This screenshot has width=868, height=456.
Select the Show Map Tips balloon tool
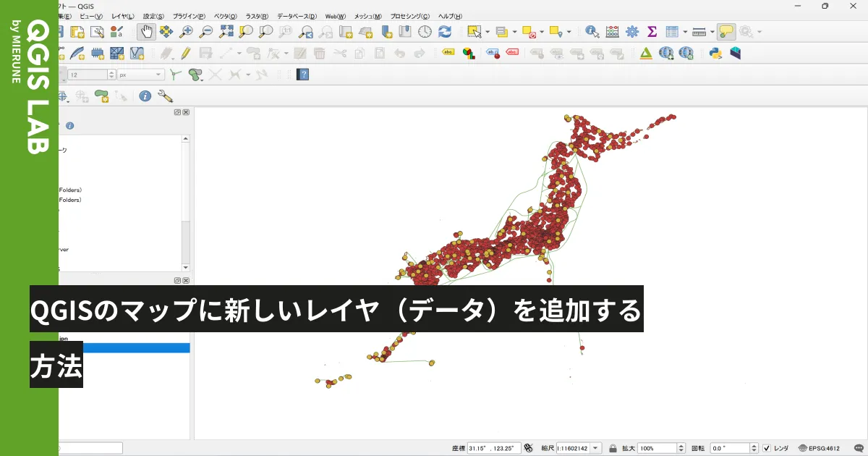[x=728, y=32]
